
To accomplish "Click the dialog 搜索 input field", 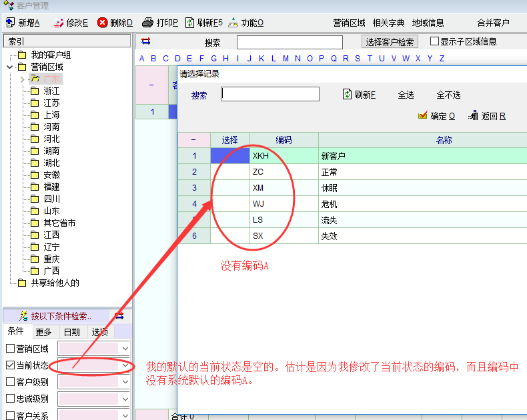I will pyautogui.click(x=270, y=95).
